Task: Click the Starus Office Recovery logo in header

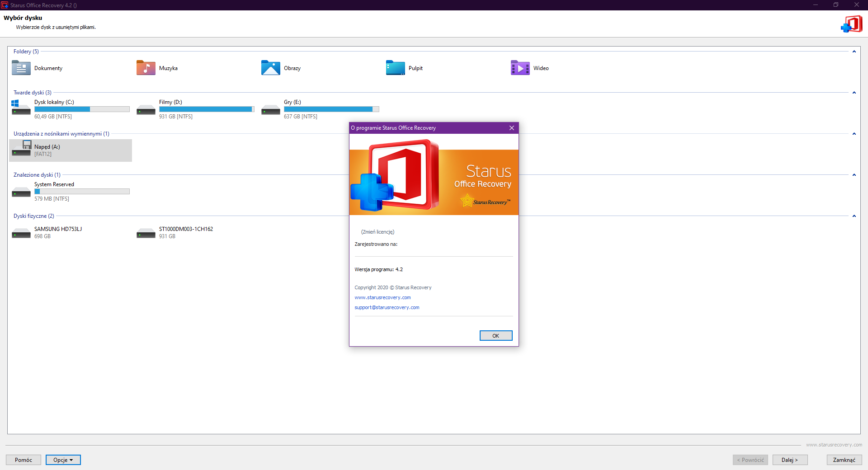Action: coord(852,24)
